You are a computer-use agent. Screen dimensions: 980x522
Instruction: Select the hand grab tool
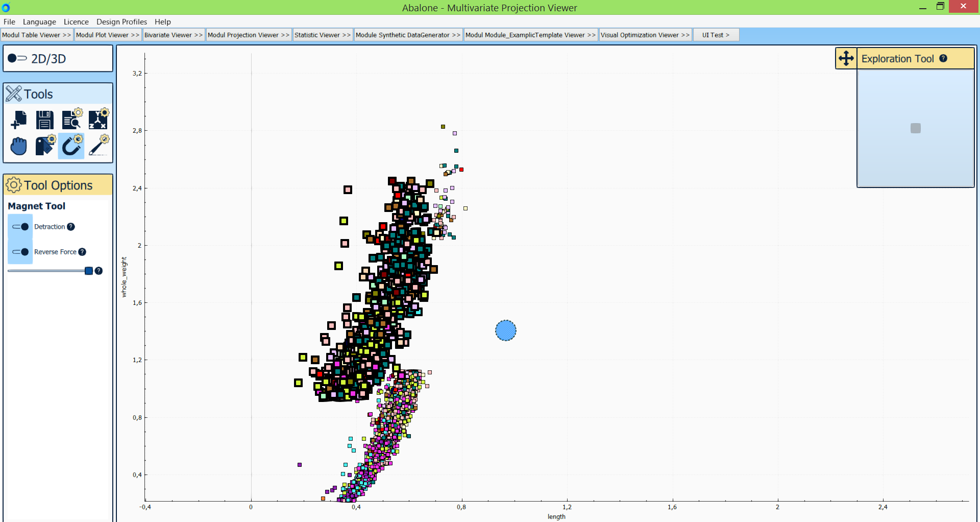tap(19, 146)
